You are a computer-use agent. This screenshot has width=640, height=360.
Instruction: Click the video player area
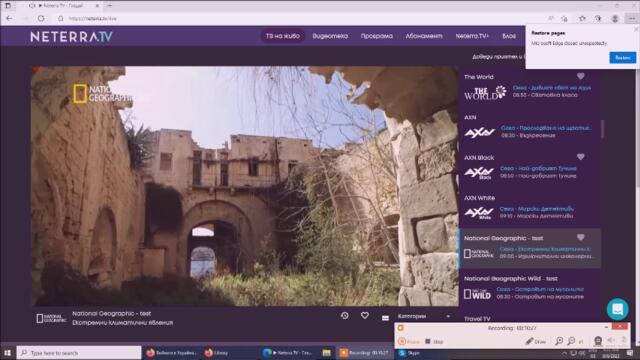(x=245, y=186)
